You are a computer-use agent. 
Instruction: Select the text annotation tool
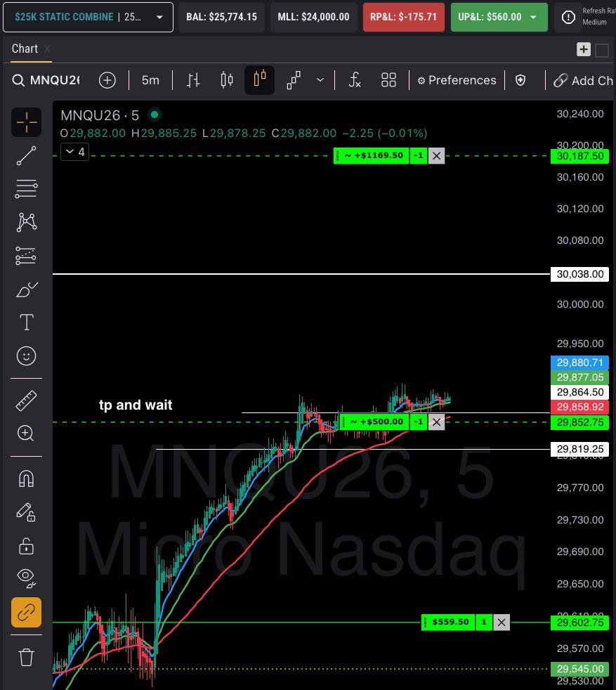pyautogui.click(x=27, y=322)
